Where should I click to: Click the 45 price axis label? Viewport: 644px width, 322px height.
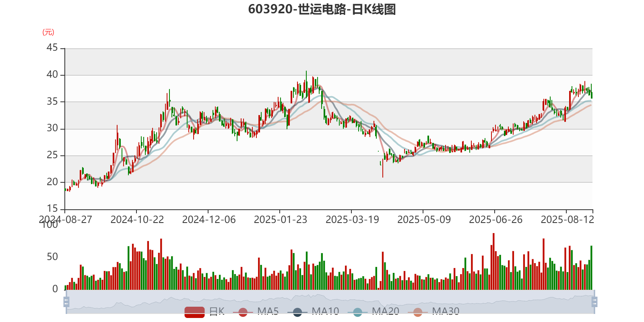point(52,48)
